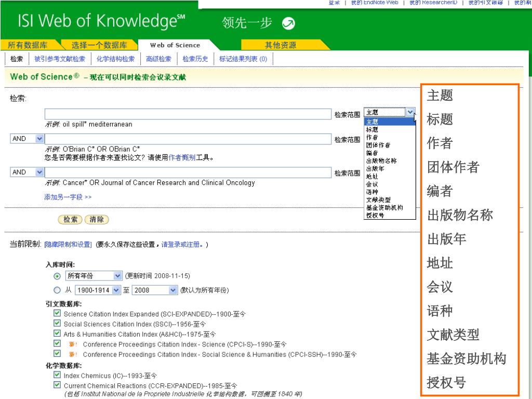This screenshot has width=532, height=399.
Task: Select the 所有年份 radio button
Action: click(x=57, y=276)
